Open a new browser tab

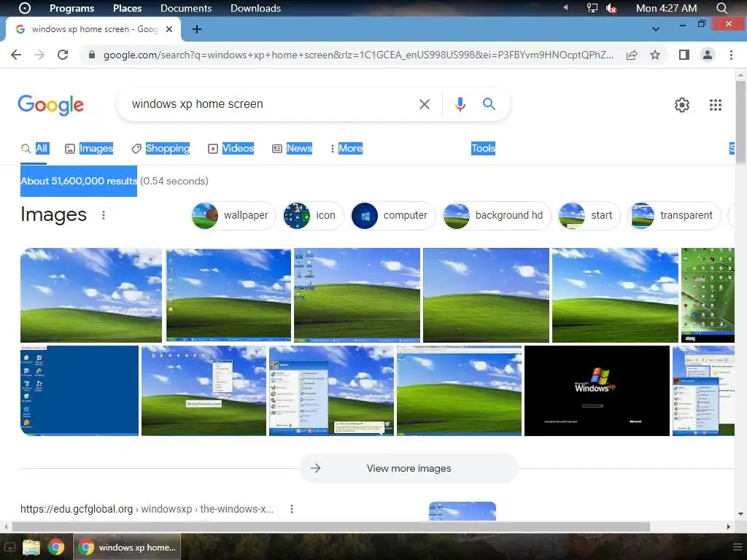click(x=197, y=29)
